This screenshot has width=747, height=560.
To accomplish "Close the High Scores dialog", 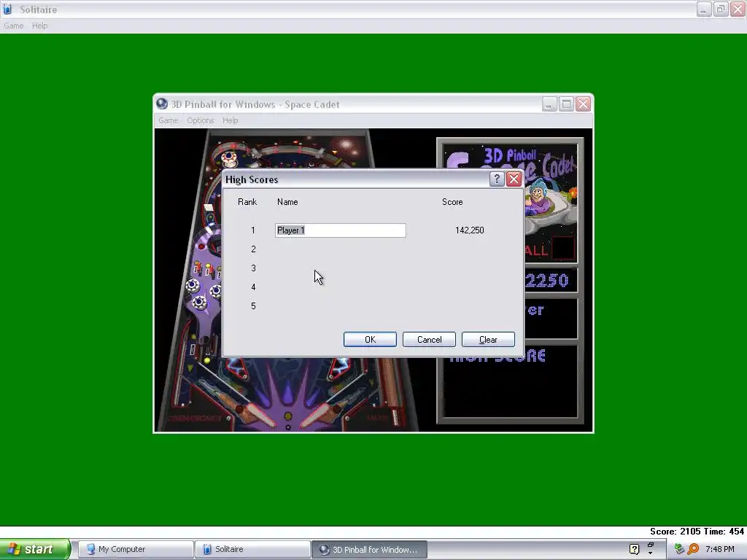I will (x=514, y=179).
